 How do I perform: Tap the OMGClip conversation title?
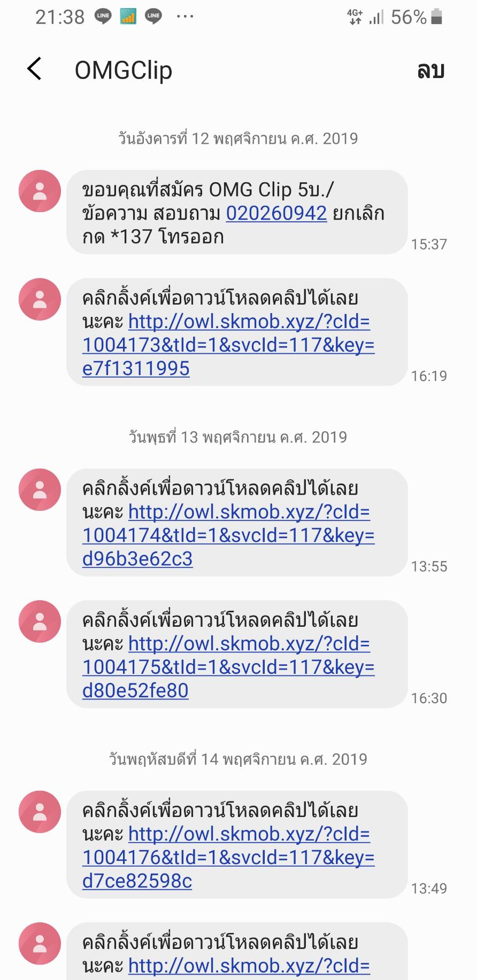[x=123, y=70]
